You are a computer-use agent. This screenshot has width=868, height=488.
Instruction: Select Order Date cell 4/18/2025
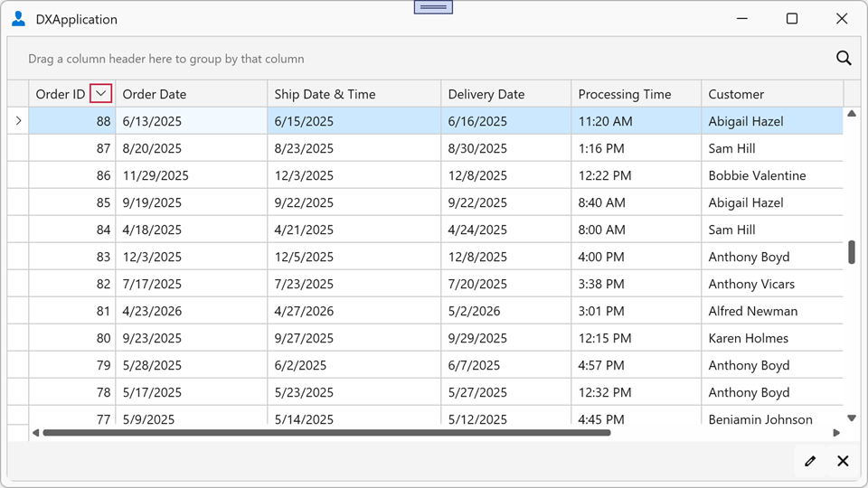click(192, 230)
